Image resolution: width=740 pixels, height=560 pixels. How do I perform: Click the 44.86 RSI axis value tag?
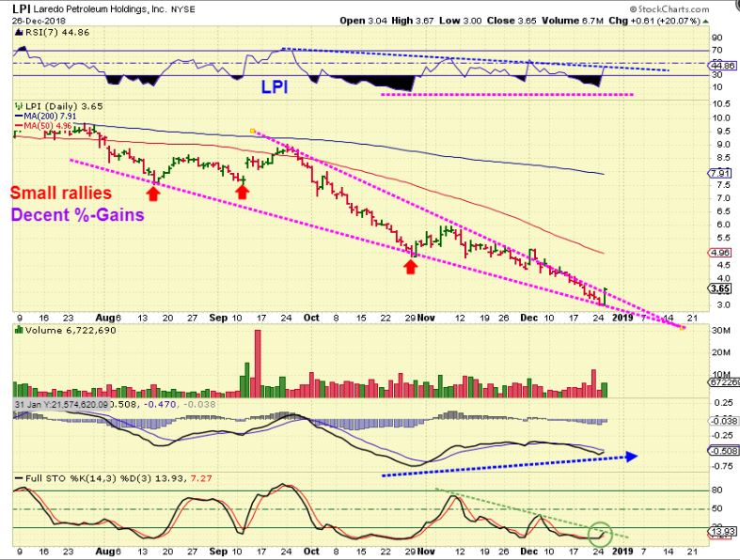pos(723,65)
